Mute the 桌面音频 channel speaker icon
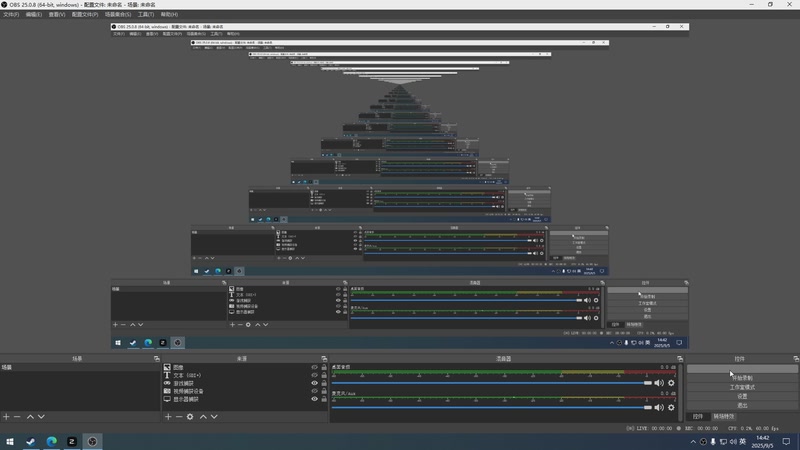Image resolution: width=800 pixels, height=450 pixels. 659,383
